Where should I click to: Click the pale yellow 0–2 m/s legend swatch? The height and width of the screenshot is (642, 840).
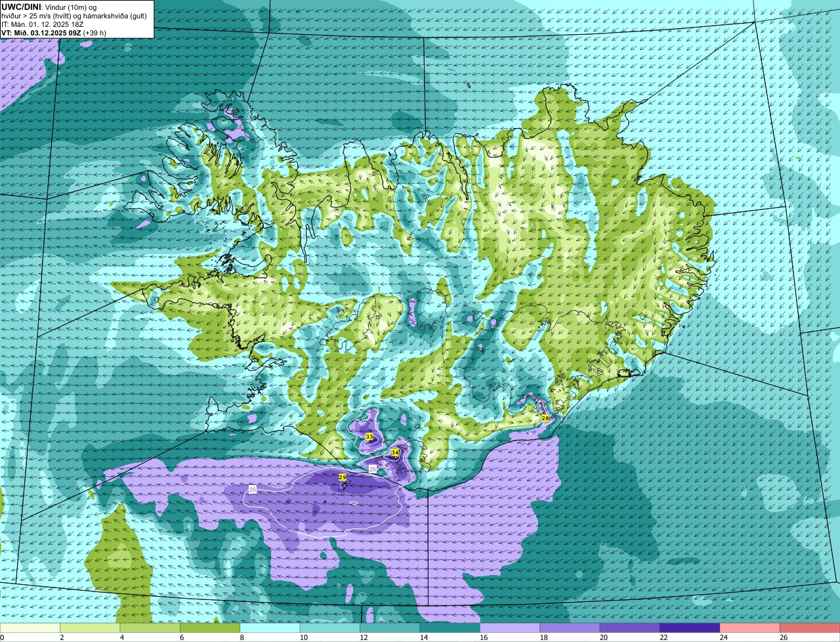(30, 628)
